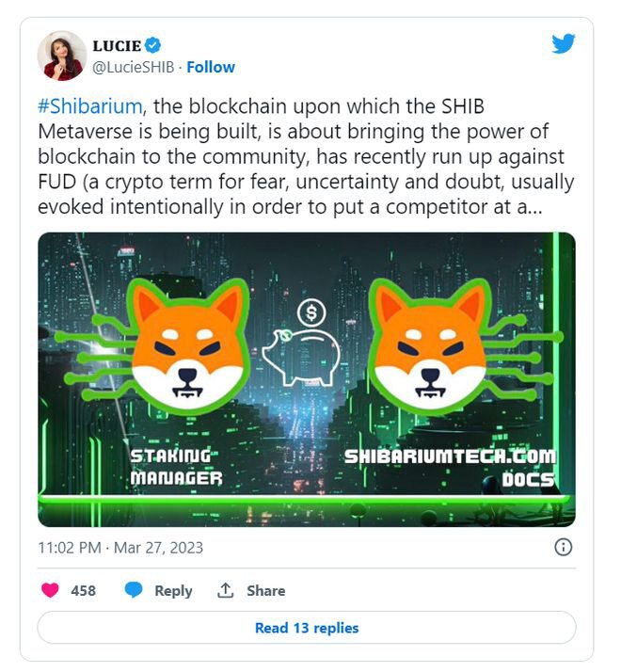This screenshot has height=672, width=621.
Task: Click the Twitter bird logo
Action: tap(564, 43)
